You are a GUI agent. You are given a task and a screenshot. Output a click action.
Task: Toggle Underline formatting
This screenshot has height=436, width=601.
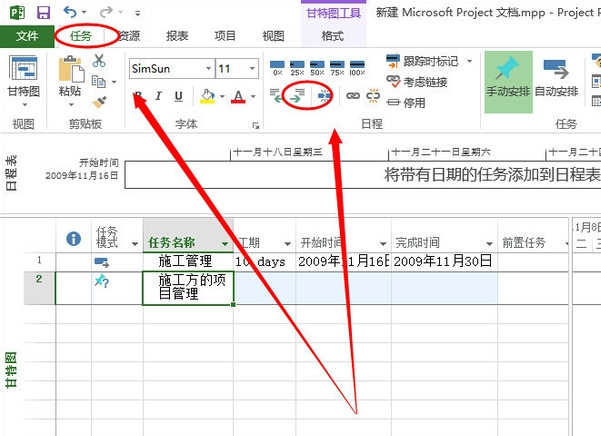tap(178, 96)
